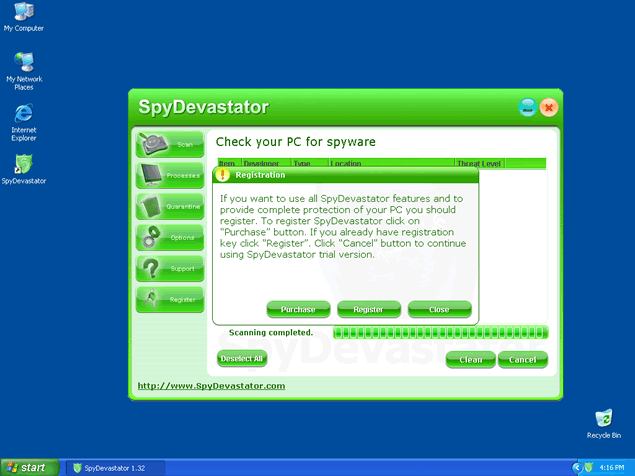Image resolution: width=635 pixels, height=476 pixels.
Task: Close the Registration dialog via Close button
Action: [439, 310]
